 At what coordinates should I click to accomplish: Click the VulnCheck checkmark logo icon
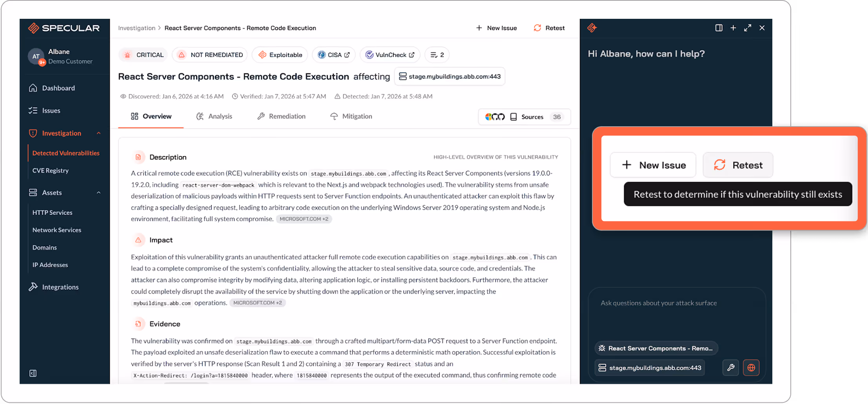pyautogui.click(x=369, y=55)
